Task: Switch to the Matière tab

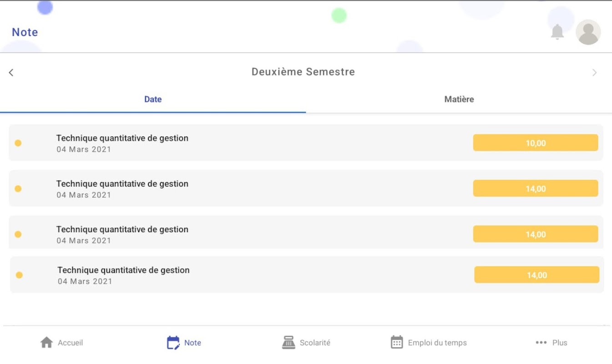Action: coord(459,99)
